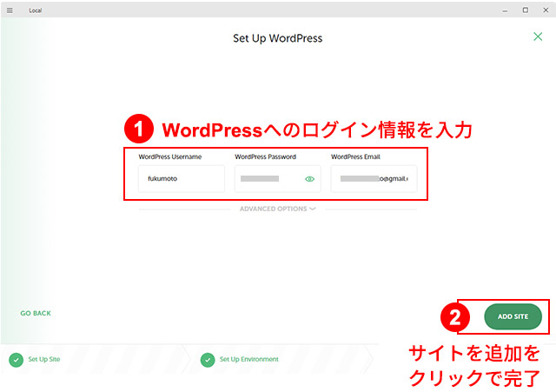Go back to previous step
This screenshot has height=392, width=556.
tap(36, 313)
